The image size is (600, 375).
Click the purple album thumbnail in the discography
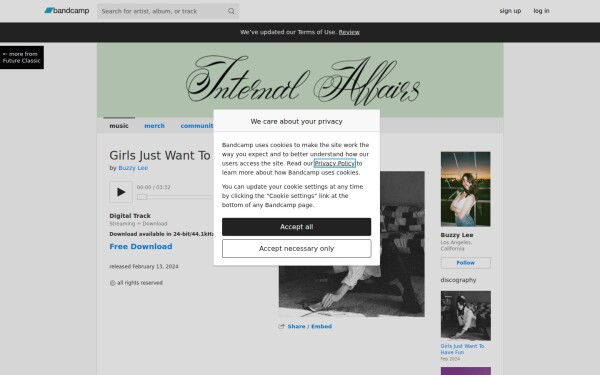[x=465, y=371]
